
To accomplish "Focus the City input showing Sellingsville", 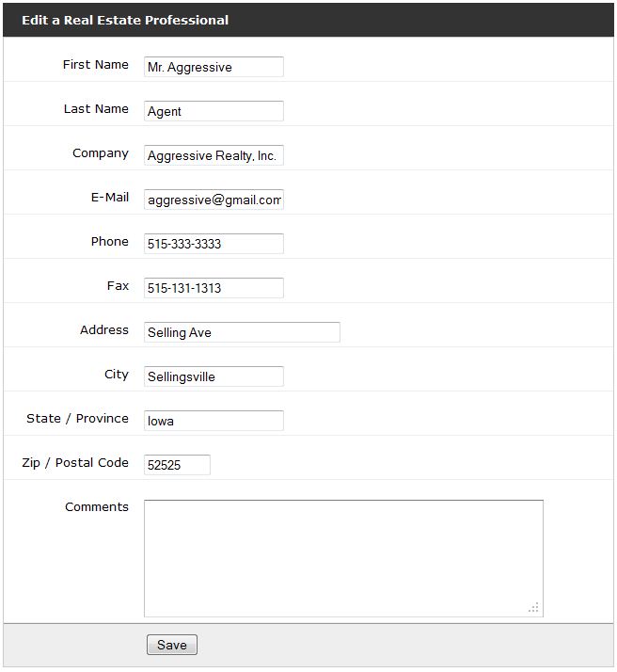I will point(214,376).
